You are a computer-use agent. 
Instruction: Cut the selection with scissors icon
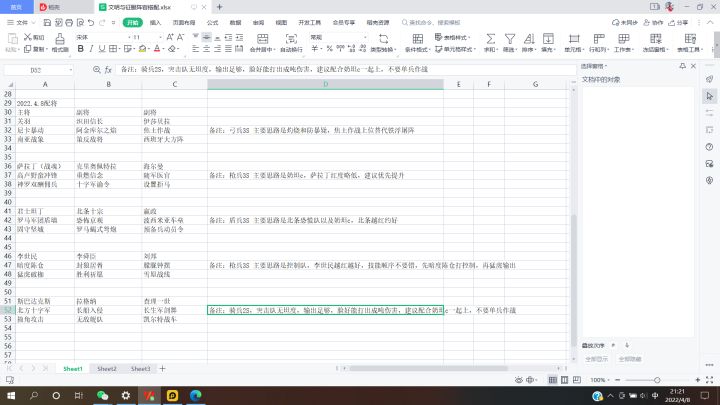click(x=28, y=37)
